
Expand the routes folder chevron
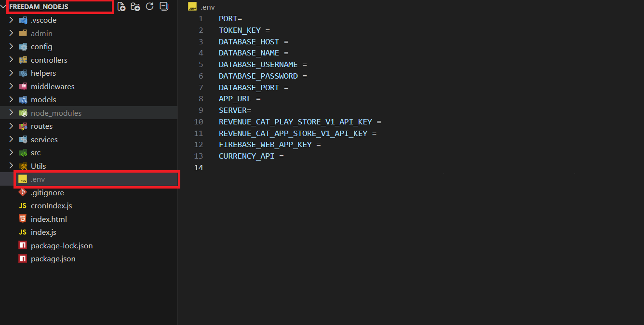(x=11, y=126)
